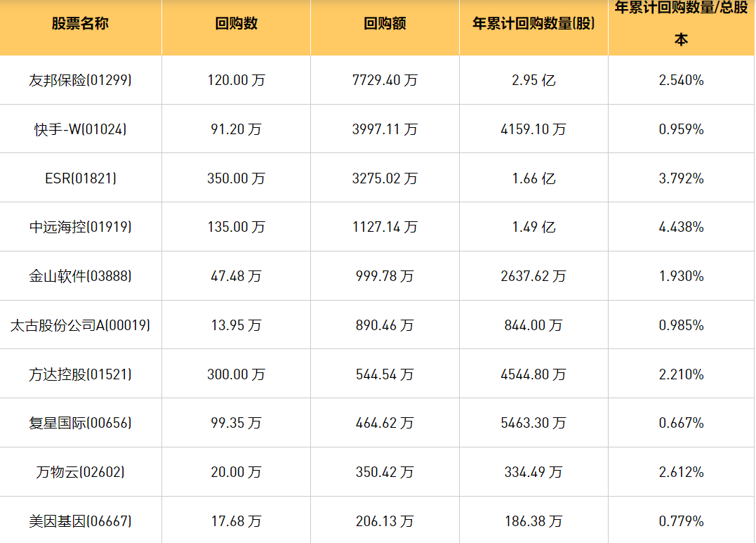Select the 太古股份公司A(00019) stock name cell
756x543 pixels.
[80, 326]
